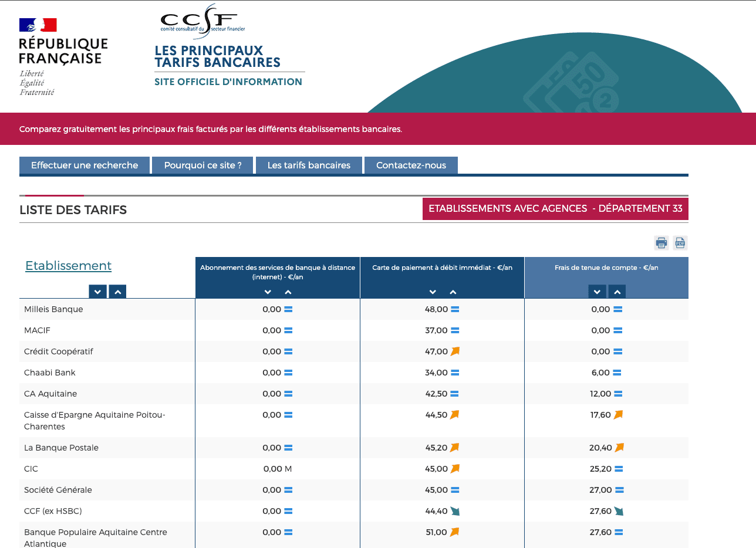This screenshot has width=756, height=548.
Task: Select Banque Populaire Aquitaine Centre Atlantique name
Action: tap(96, 538)
